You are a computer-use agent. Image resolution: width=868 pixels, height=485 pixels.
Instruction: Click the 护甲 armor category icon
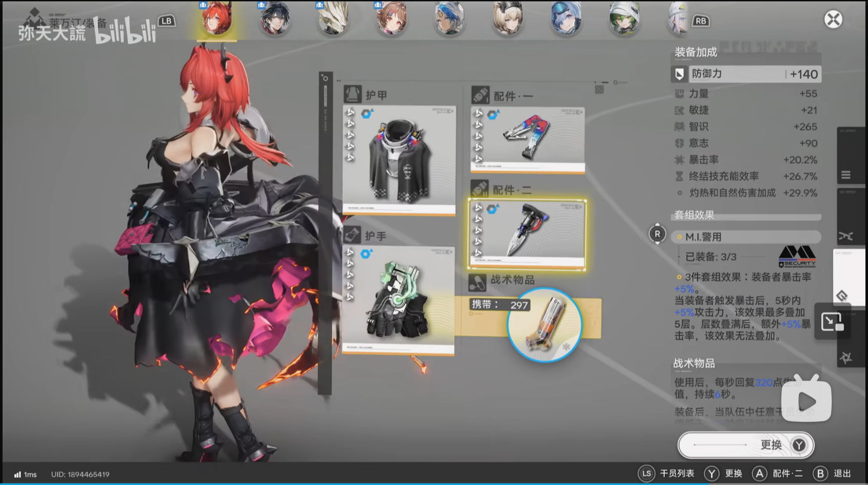click(353, 94)
